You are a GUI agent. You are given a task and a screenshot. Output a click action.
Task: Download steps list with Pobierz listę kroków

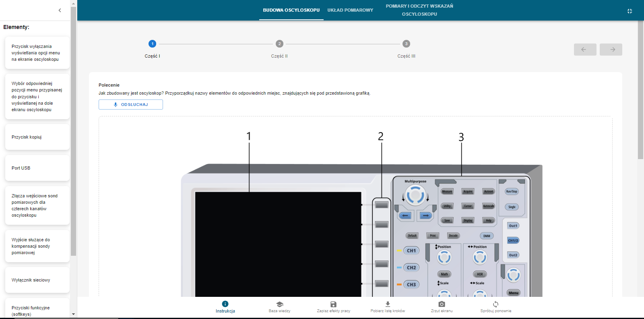[x=388, y=304]
